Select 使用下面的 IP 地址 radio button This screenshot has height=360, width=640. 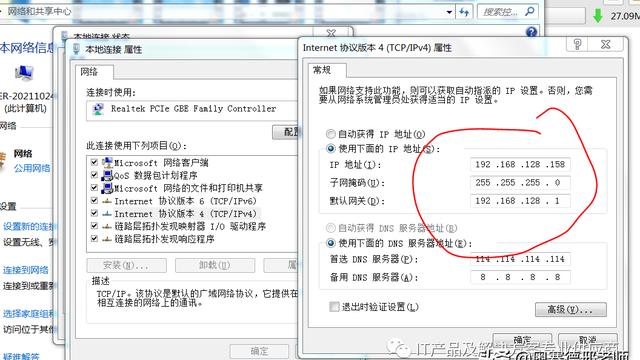tap(331, 149)
